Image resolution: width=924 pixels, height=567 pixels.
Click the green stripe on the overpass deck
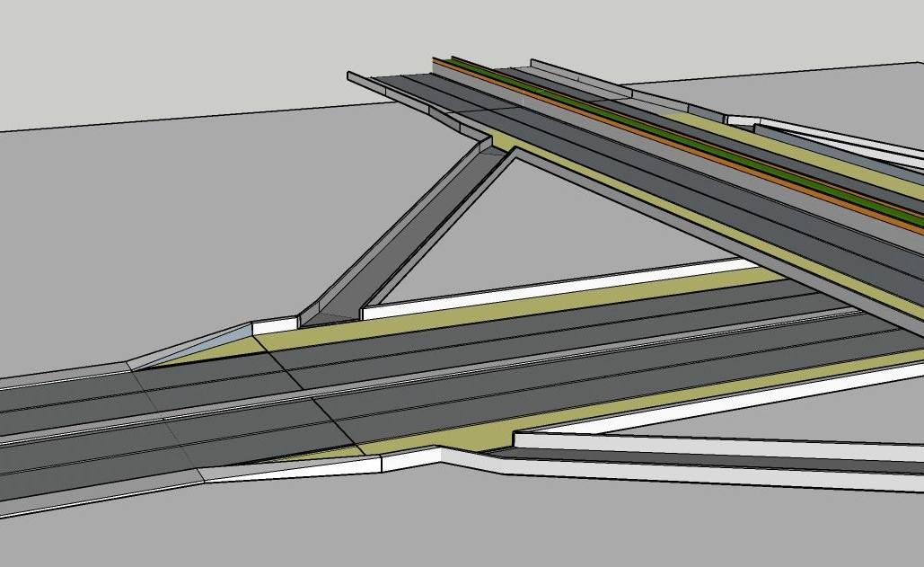pos(682,135)
